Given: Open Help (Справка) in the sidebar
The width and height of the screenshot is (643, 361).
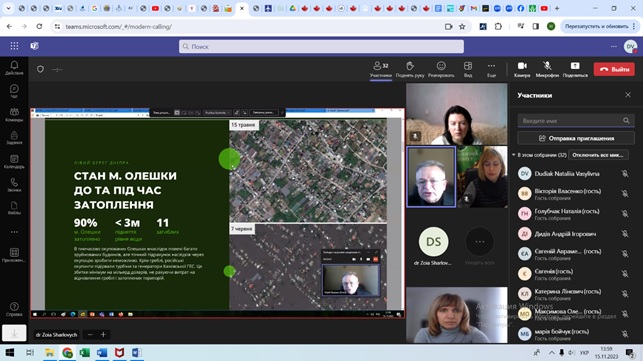Looking at the screenshot, I should tap(14, 309).
